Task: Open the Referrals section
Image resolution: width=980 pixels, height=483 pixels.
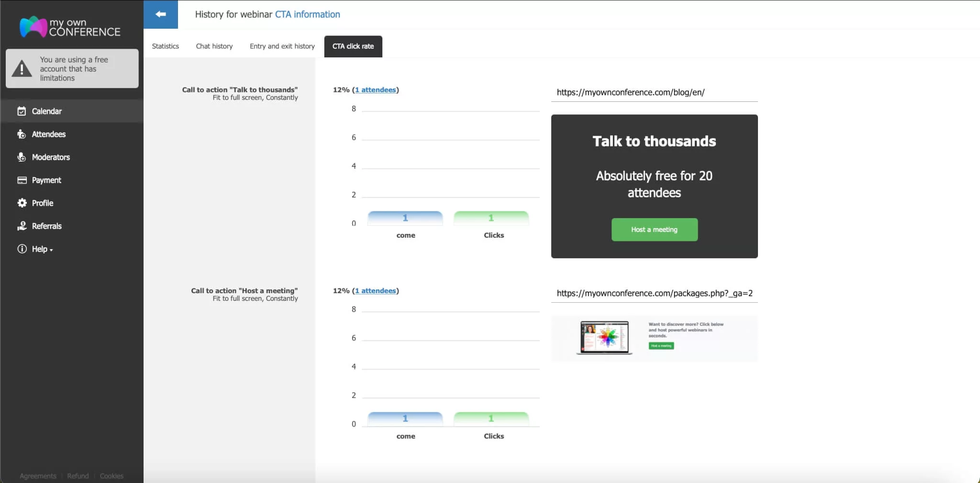Action: point(46,226)
